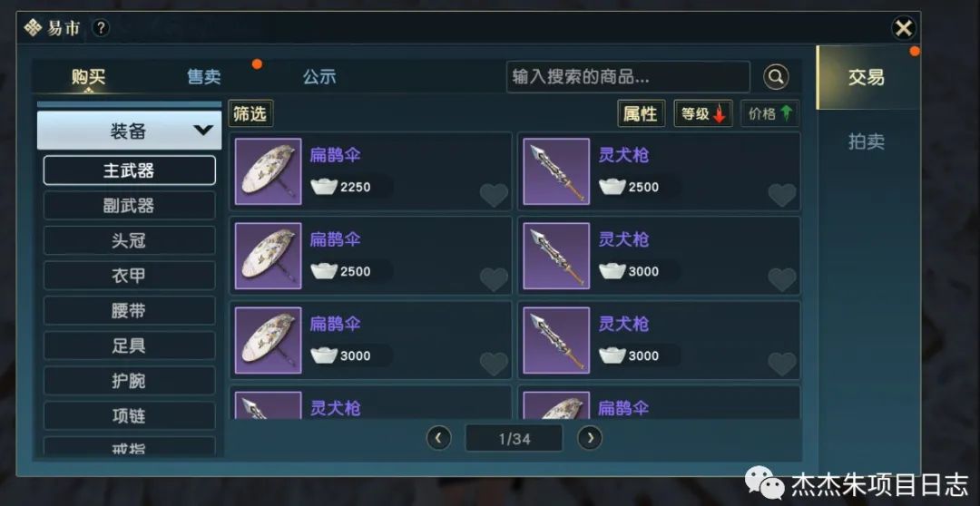Open the help question mark icon
This screenshot has height=506, width=980.
tap(101, 28)
